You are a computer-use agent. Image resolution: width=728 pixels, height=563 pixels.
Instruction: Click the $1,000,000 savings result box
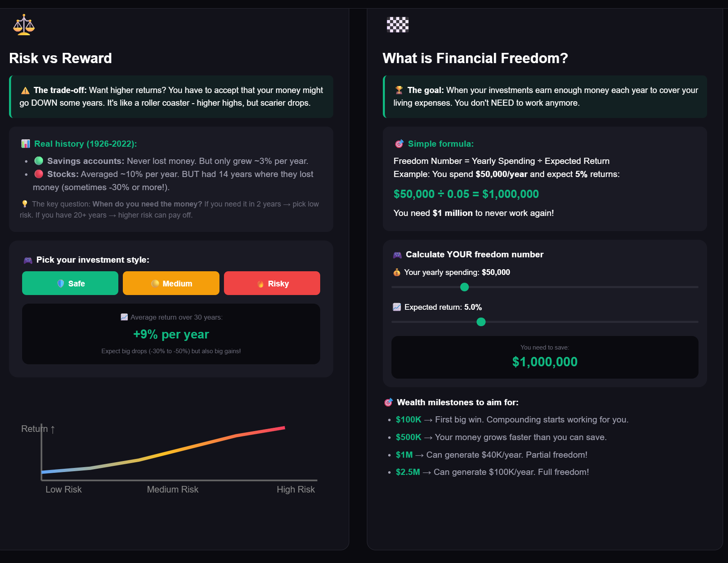545,357
